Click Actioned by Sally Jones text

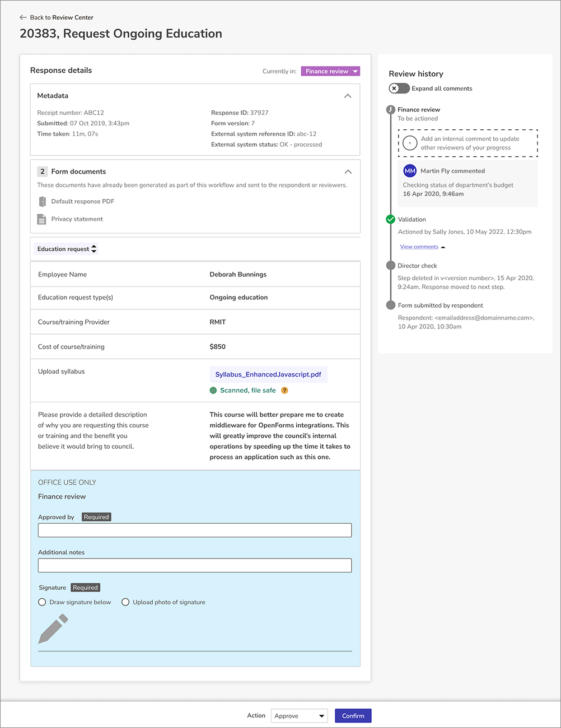coord(465,232)
